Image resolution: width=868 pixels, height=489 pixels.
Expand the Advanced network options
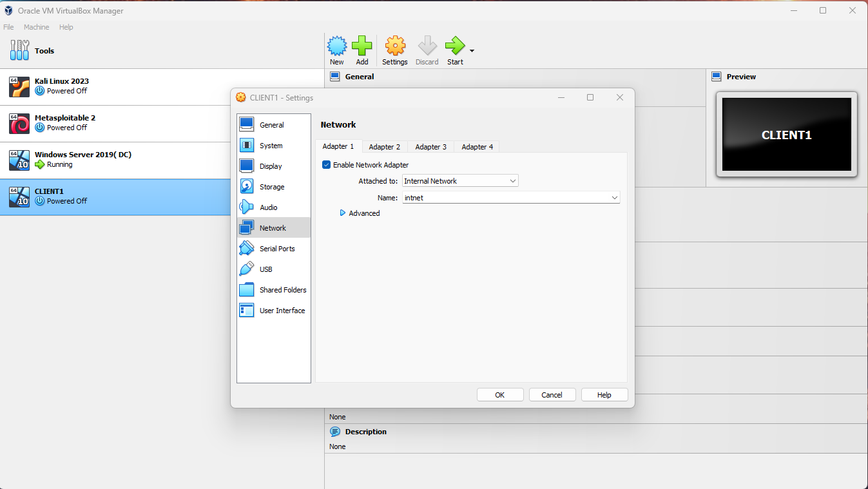tap(360, 213)
